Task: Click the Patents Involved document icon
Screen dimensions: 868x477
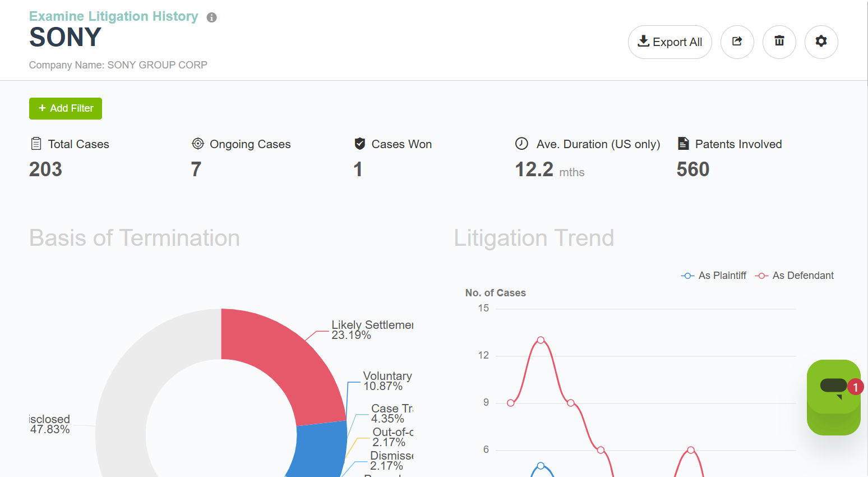Action: 683,144
